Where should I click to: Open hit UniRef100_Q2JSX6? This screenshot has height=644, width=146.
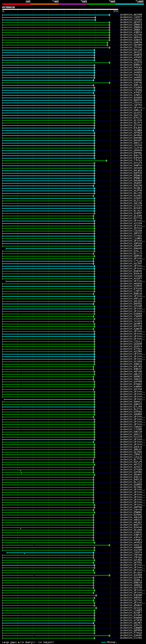tap(131, 120)
